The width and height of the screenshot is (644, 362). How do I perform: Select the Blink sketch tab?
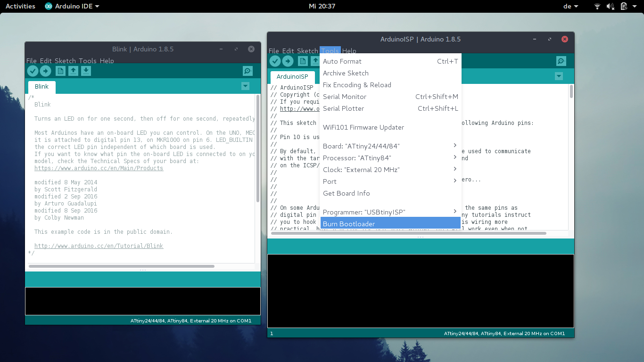tap(41, 87)
